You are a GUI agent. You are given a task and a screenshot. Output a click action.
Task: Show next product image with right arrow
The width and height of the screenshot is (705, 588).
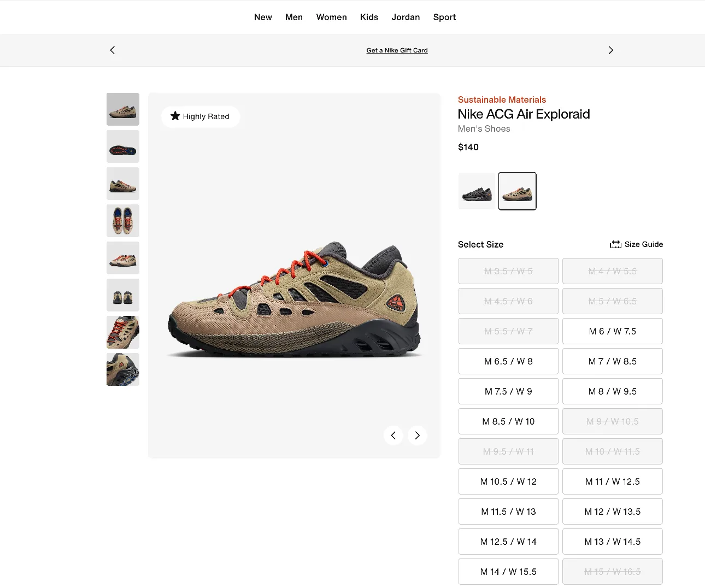point(417,436)
